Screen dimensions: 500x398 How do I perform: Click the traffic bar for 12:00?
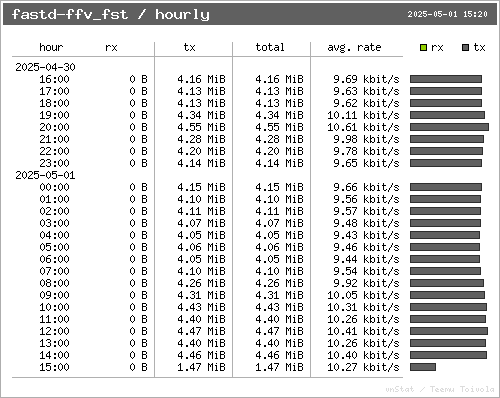(449, 331)
